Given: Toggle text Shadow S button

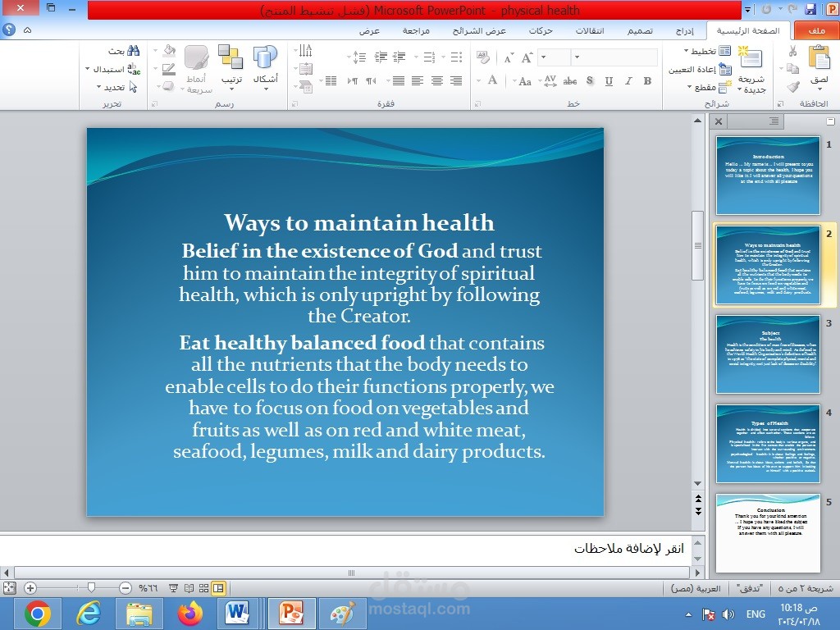Looking at the screenshot, I should tap(590, 81).
